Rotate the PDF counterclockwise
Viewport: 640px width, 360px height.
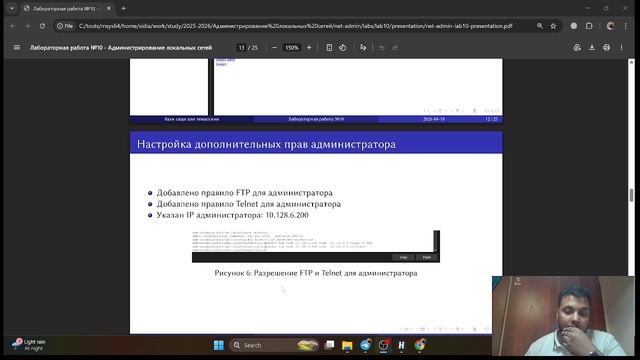coord(343,48)
